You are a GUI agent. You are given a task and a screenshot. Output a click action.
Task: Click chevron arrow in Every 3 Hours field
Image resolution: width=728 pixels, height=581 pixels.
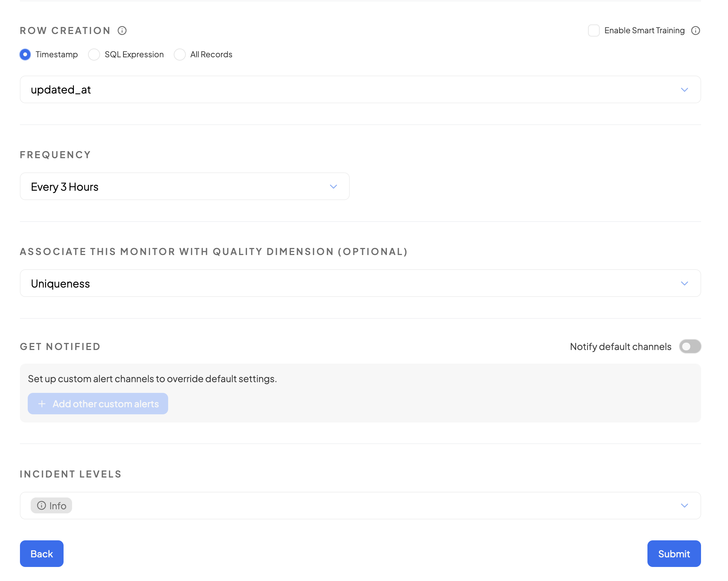333,187
